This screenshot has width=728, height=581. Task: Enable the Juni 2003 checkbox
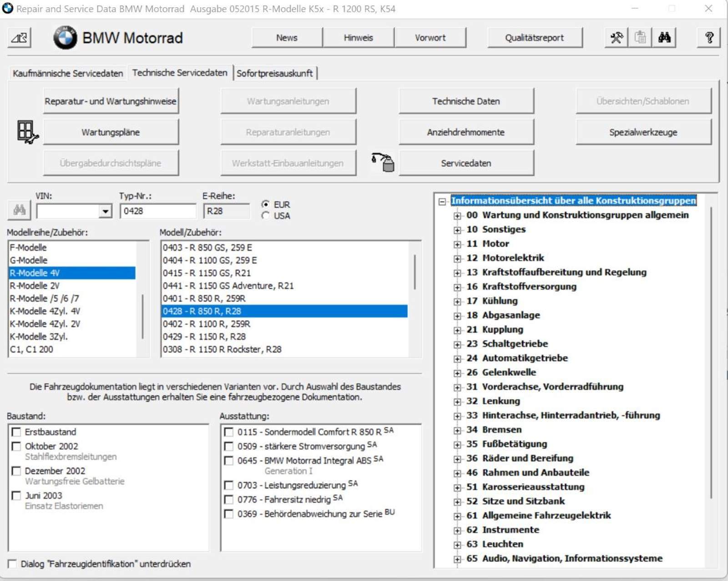(x=16, y=496)
